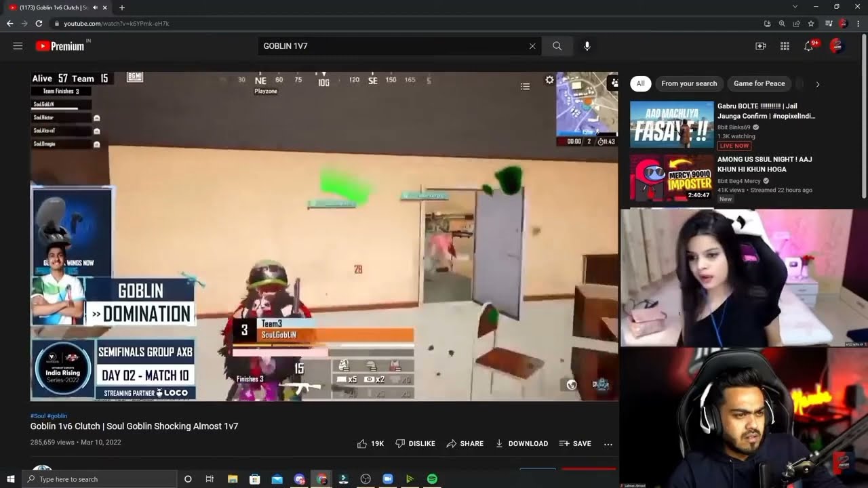Open File Explorer from taskbar
The height and width of the screenshot is (488, 868).
point(232,479)
